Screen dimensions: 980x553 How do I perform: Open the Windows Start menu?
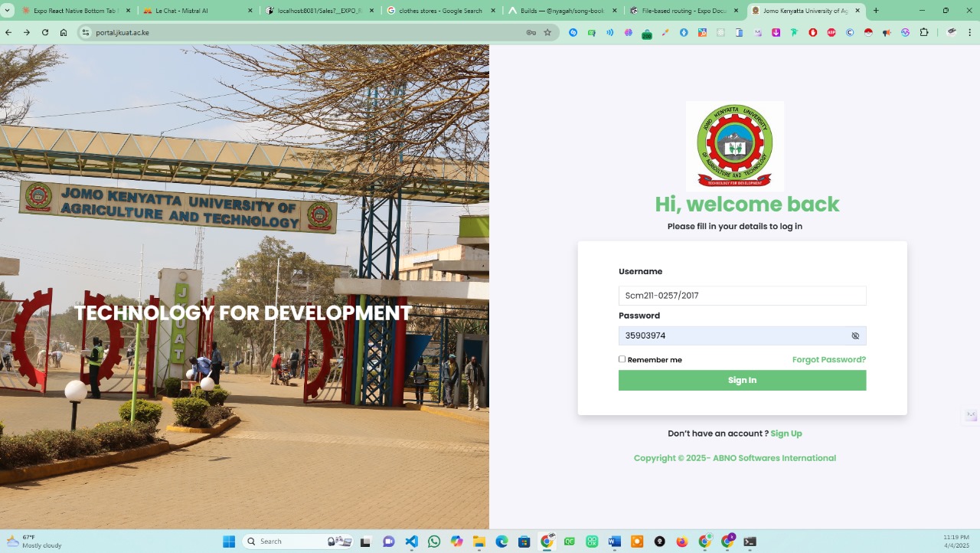[x=229, y=542]
